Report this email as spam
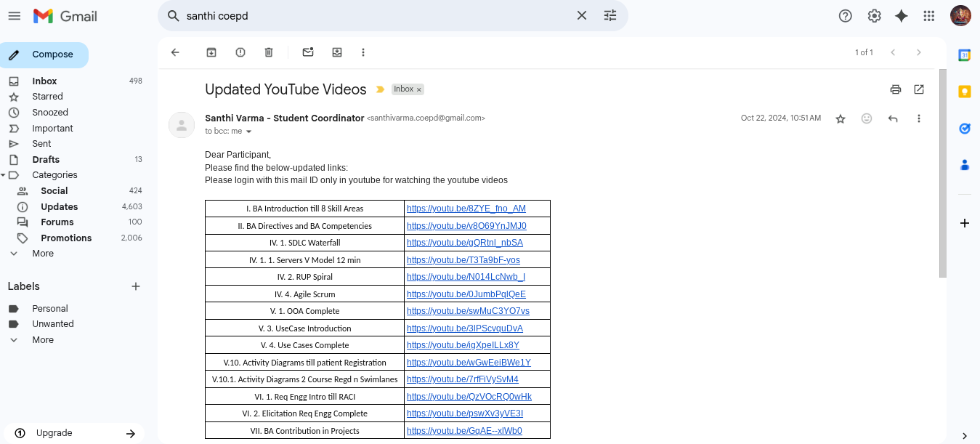The width and height of the screenshot is (980, 444). 240,52
